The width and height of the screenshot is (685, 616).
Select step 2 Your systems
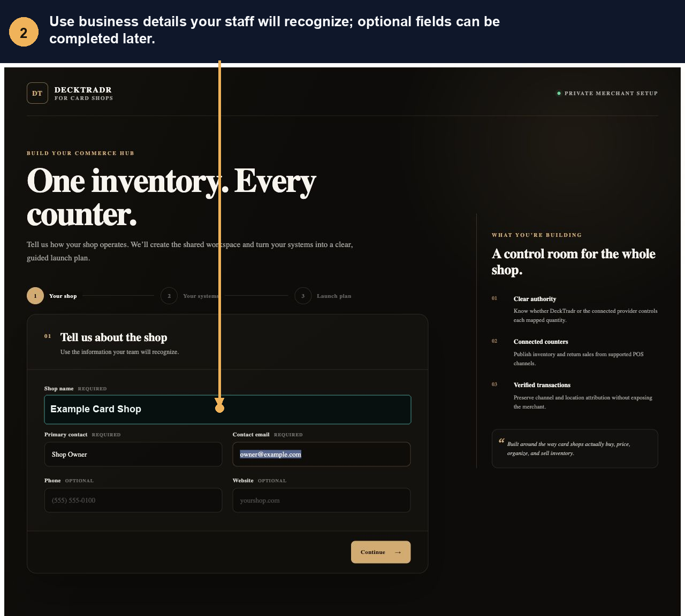click(x=190, y=296)
